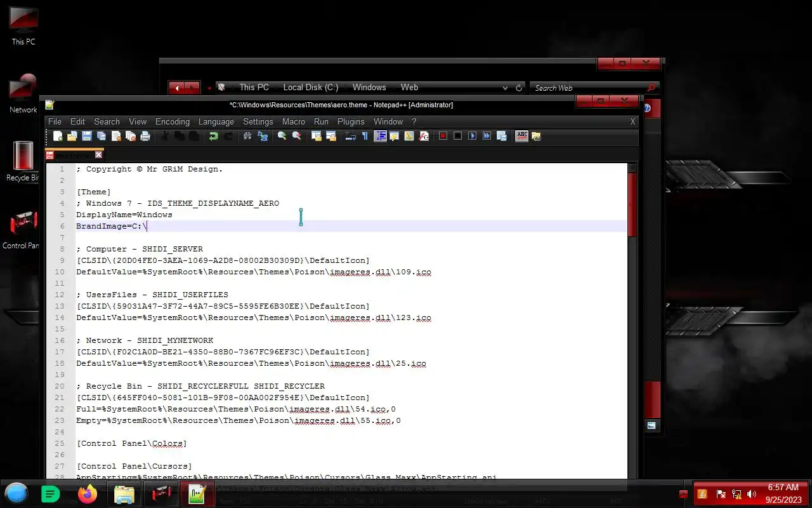Run macro multiple times icon
This screenshot has height=508, width=812.
tap(487, 136)
